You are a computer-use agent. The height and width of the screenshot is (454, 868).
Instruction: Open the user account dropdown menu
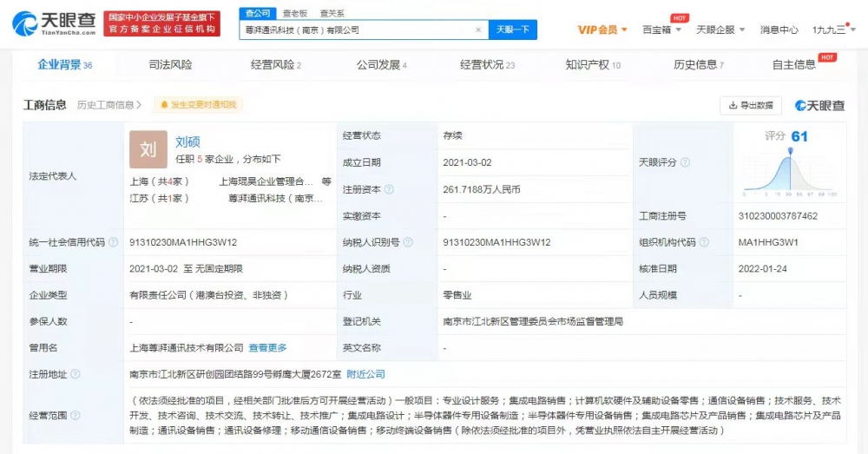pyautogui.click(x=833, y=30)
